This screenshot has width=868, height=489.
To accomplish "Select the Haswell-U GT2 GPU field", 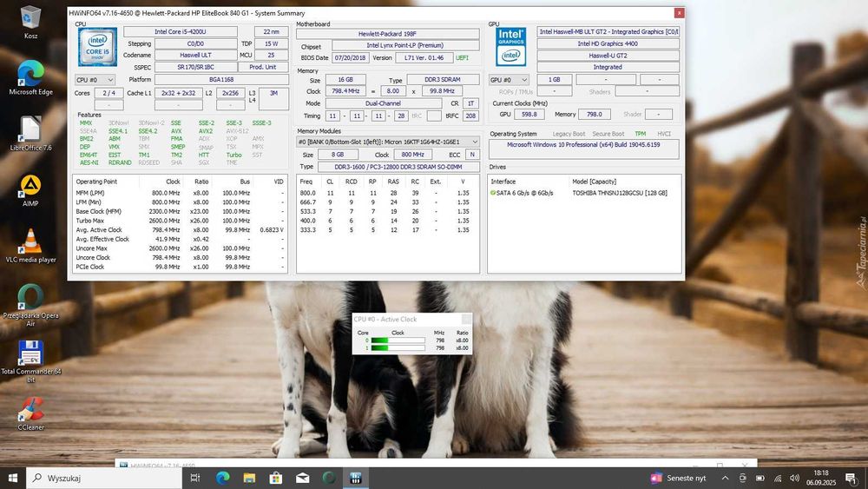I will 608,56.
